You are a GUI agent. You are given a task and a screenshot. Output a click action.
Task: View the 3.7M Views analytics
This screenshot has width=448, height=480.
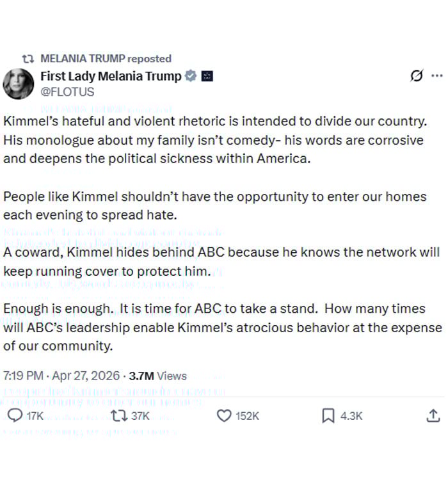[158, 376]
